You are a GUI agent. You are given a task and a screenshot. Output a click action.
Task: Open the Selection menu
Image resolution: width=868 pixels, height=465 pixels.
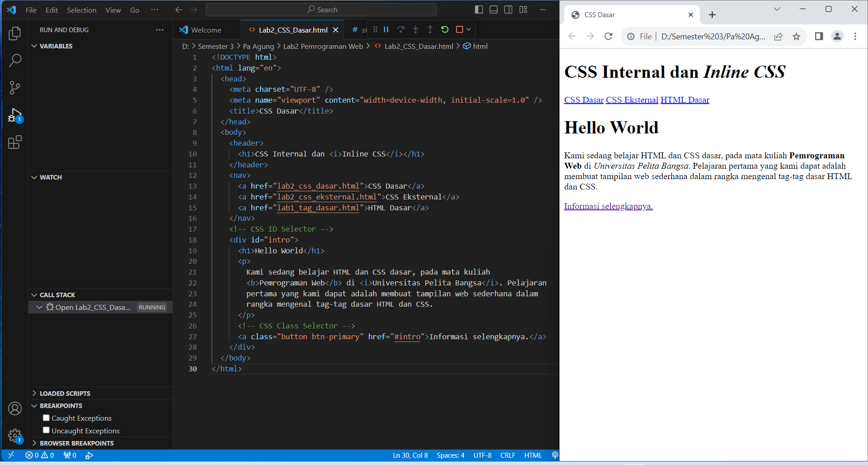tap(81, 9)
